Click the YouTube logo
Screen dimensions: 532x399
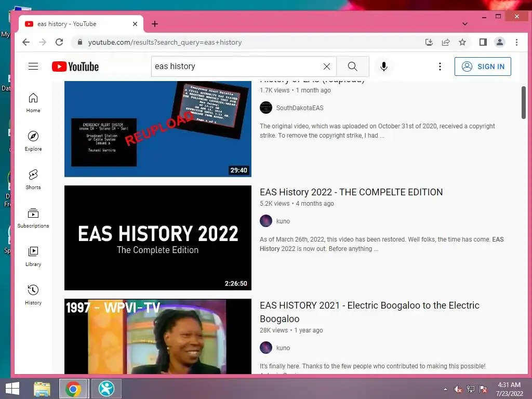[75, 66]
